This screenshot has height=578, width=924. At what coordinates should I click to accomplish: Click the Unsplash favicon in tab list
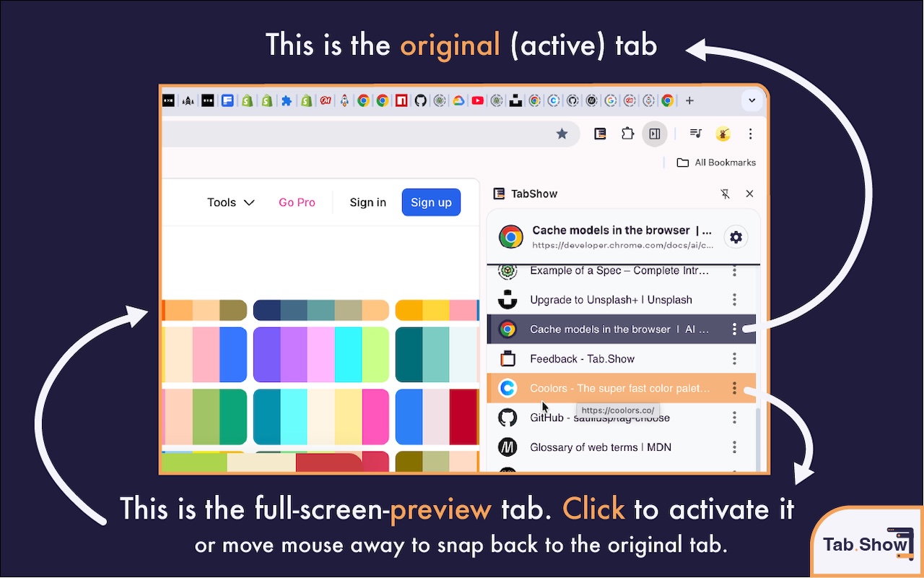click(508, 299)
